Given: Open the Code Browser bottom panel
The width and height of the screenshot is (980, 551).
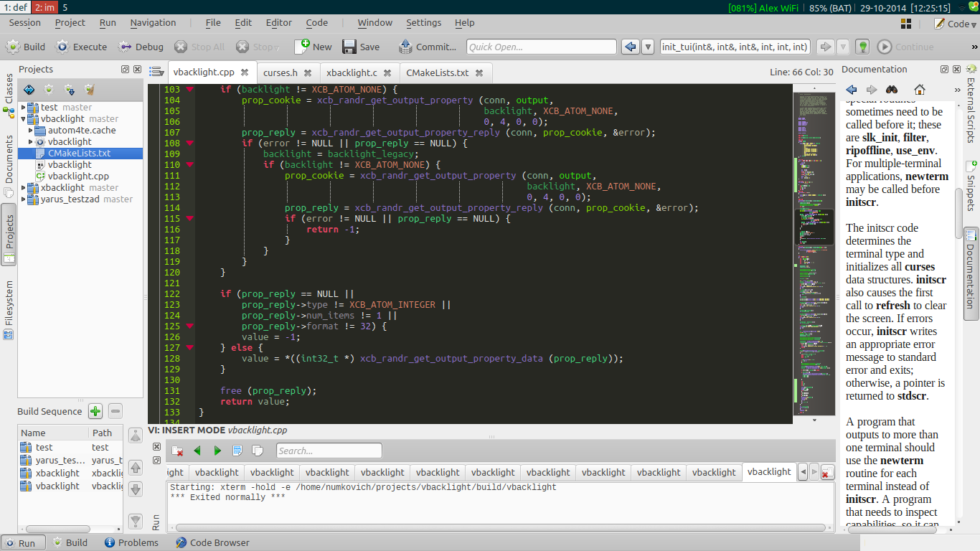Looking at the screenshot, I should (212, 542).
